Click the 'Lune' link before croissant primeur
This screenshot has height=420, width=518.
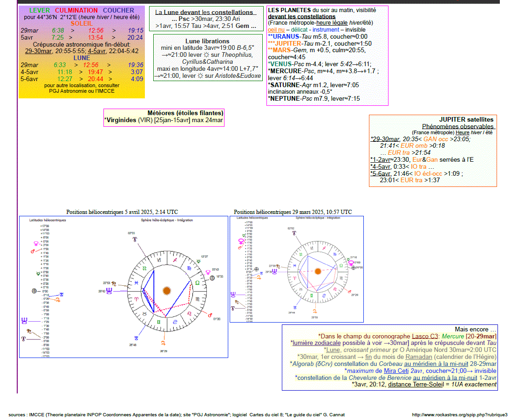pos(333,350)
